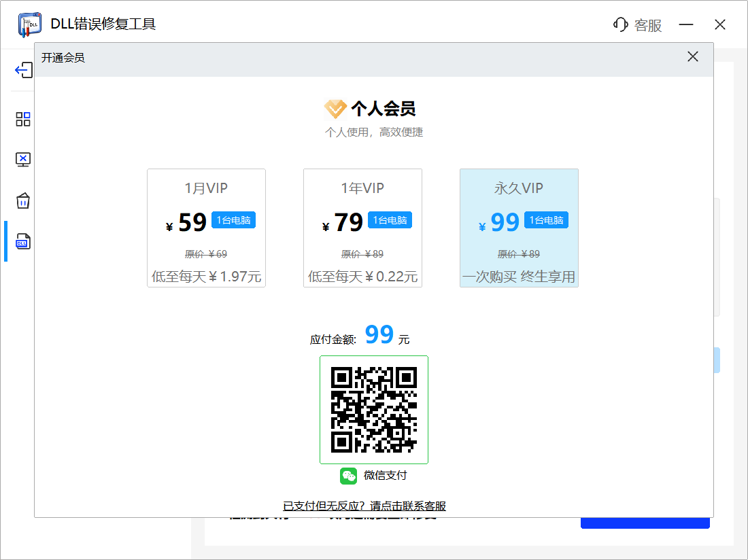Select the 1月VIP pricing plan
Viewport: 748px width, 560px height.
(x=206, y=228)
